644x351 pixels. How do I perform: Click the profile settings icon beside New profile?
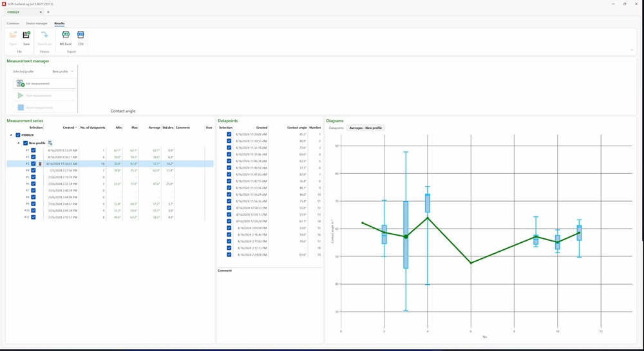point(50,143)
